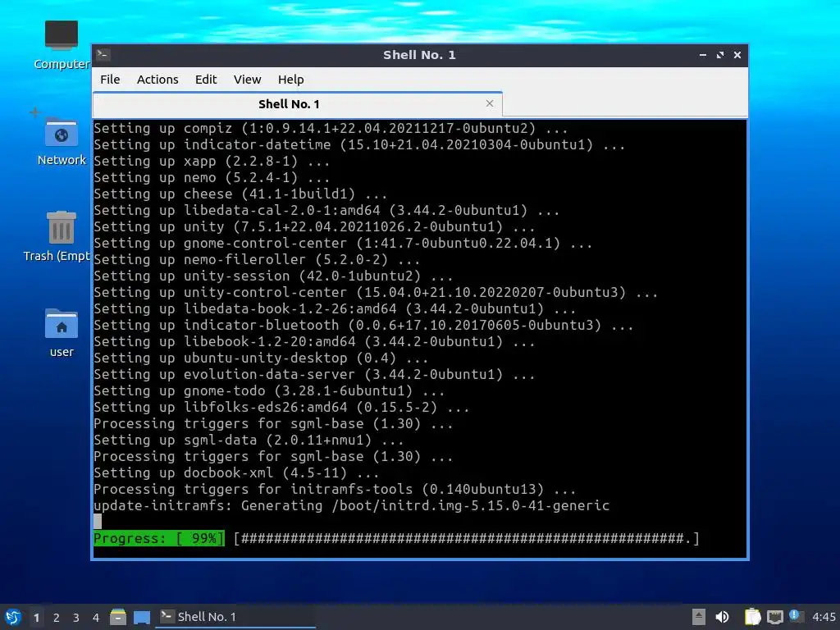Switch to virtual desktop 4
The image size is (840, 630).
96,617
